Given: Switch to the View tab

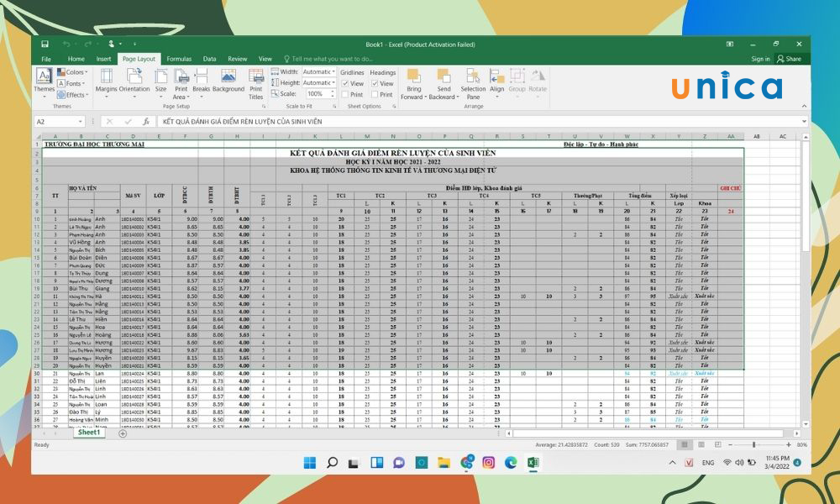Looking at the screenshot, I should 265,59.
